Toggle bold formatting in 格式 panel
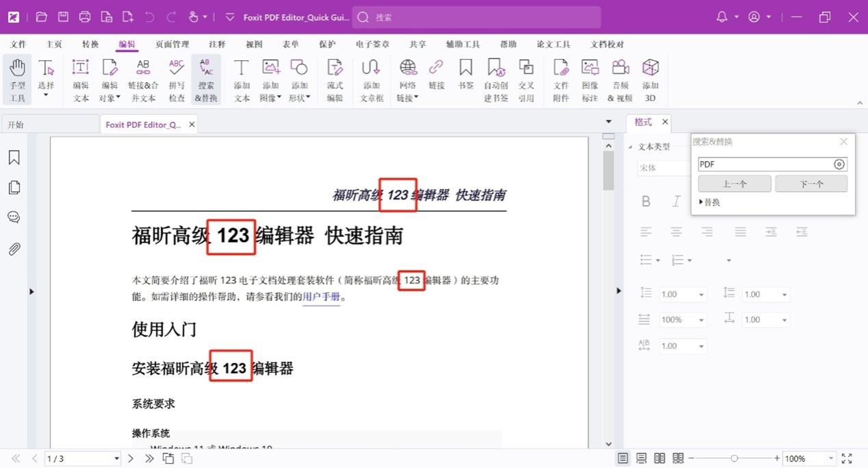 (646, 201)
